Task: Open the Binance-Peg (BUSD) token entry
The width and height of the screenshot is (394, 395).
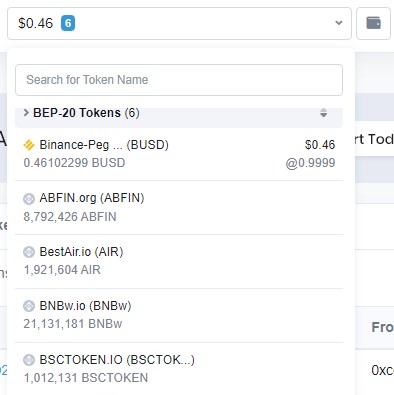Action: point(179,154)
